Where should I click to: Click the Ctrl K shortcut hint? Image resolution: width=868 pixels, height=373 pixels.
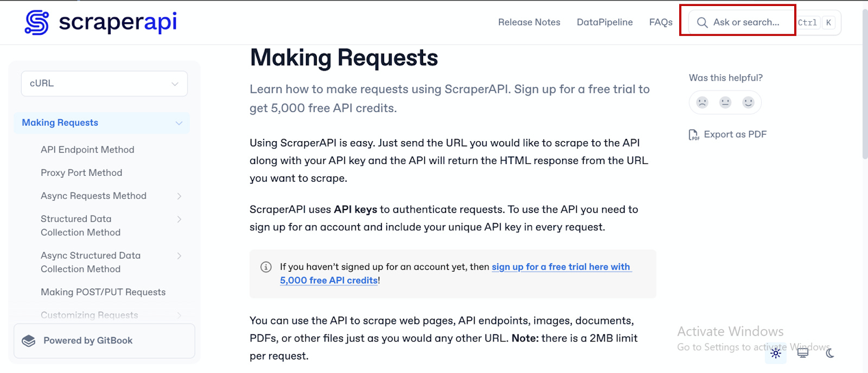point(815,23)
